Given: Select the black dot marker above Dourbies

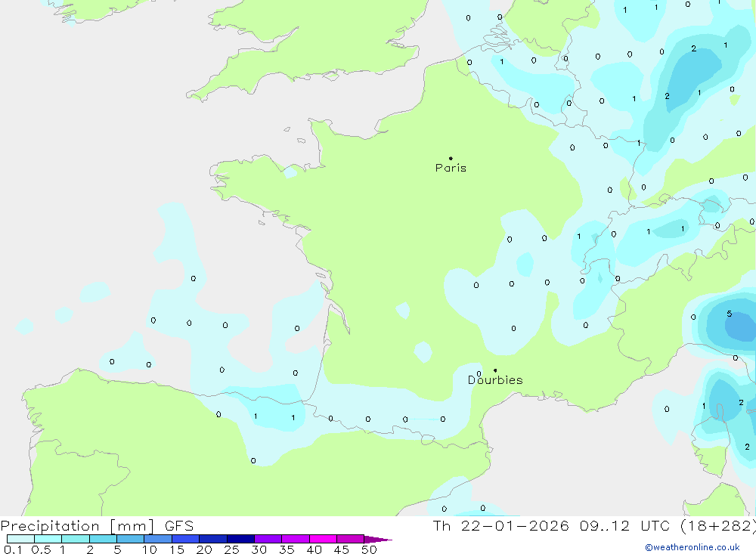Looking at the screenshot, I should coord(495,370).
